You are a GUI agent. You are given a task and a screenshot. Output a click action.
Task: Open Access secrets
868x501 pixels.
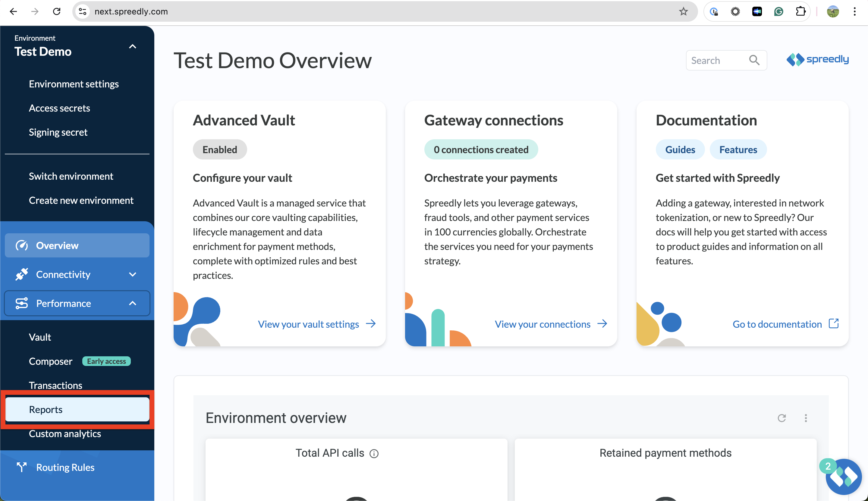59,108
